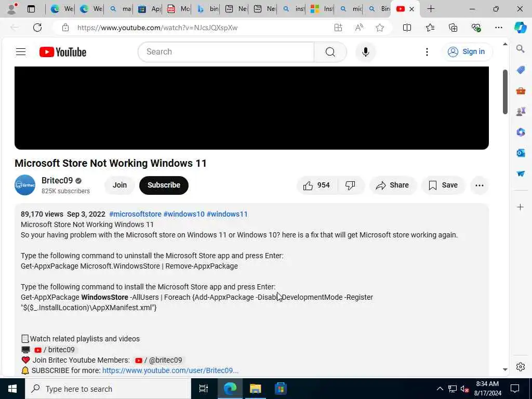This screenshot has height=399, width=532.
Task: Join the Britec09 channel membership
Action: (119, 185)
